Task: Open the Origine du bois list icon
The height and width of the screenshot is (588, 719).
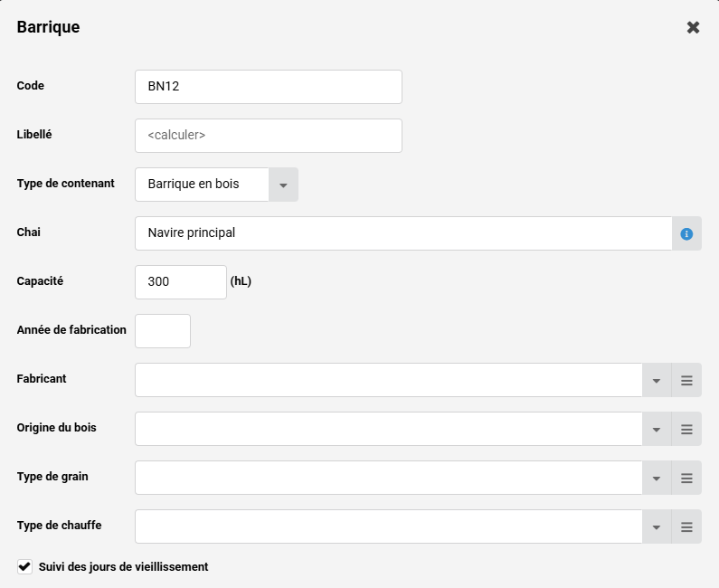Action: 686,429
